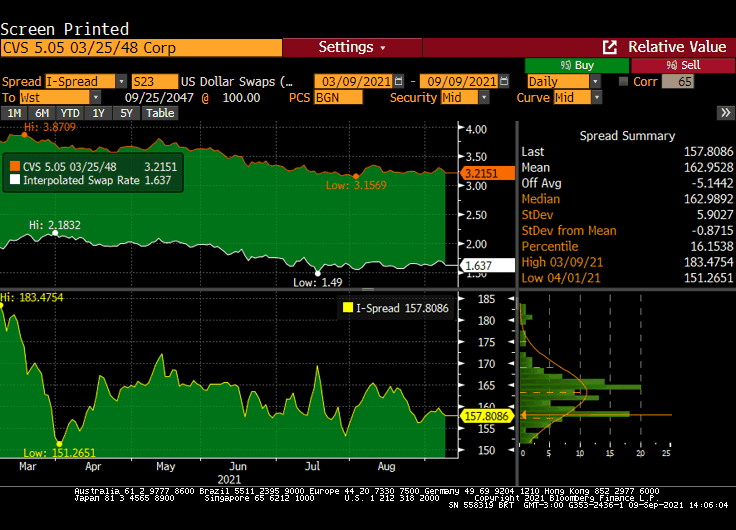Click the red Sell button

[683, 65]
